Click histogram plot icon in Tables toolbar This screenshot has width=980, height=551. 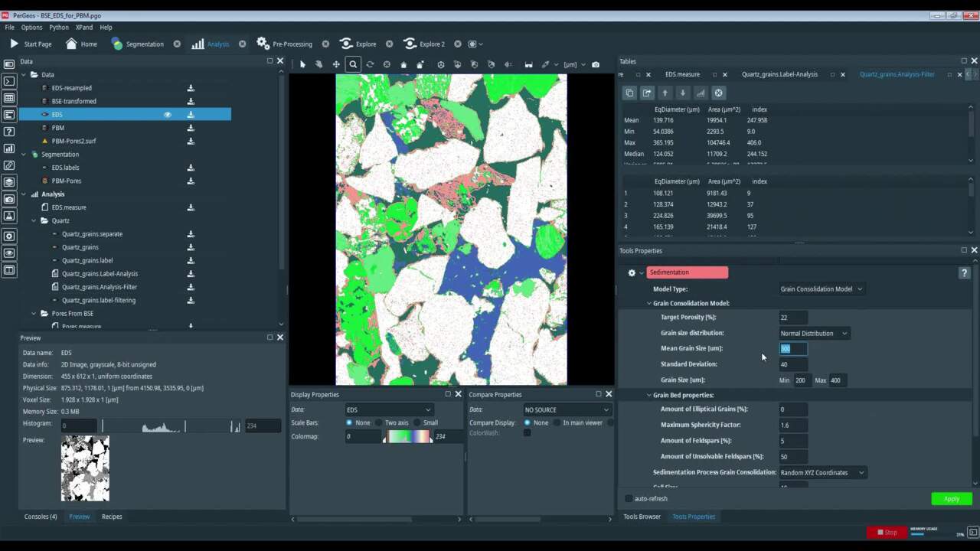(701, 93)
